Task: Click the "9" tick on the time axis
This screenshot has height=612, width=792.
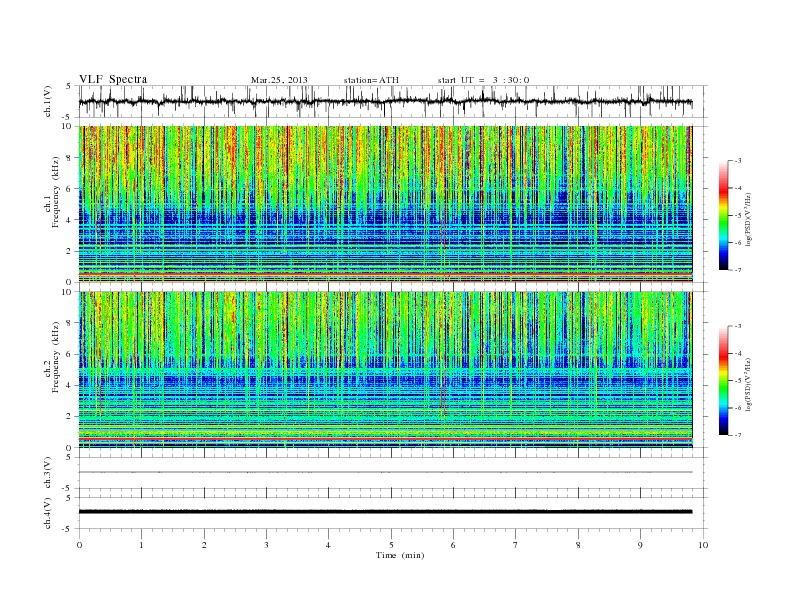Action: (640, 545)
